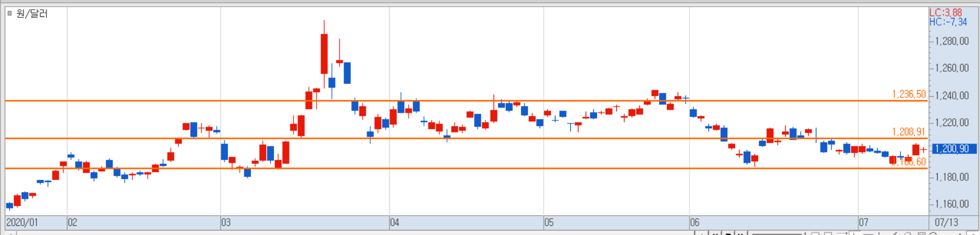Click the 07 month axis label
The width and height of the screenshot is (980, 235).
point(863,222)
